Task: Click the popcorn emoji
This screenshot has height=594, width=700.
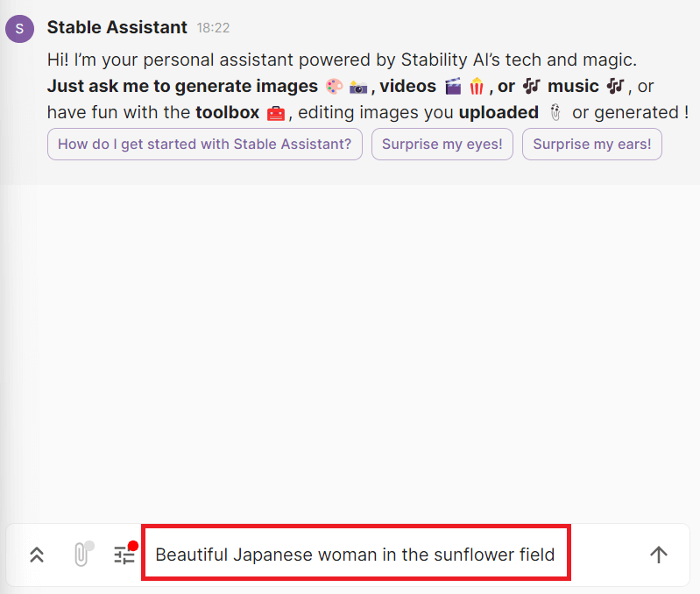Action: tap(477, 86)
